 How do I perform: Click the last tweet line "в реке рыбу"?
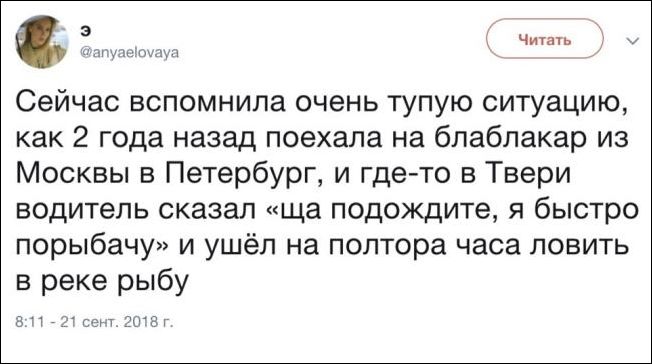(102, 281)
